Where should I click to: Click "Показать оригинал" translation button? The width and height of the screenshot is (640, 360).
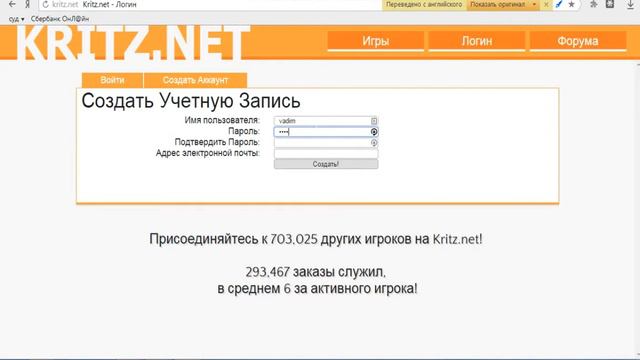498,4
